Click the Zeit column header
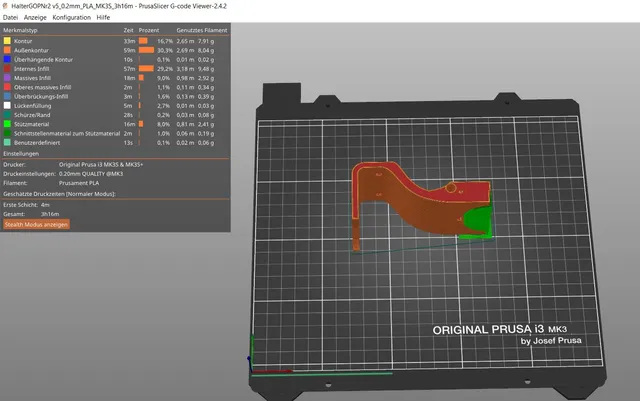Screen dimensions: 640x401 [129, 30]
